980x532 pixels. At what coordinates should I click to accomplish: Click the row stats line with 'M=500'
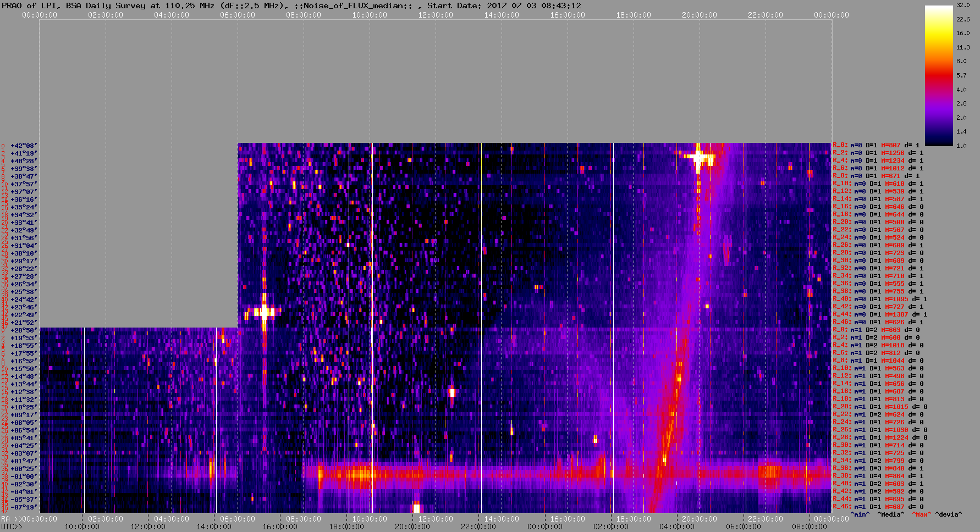pyautogui.click(x=878, y=222)
